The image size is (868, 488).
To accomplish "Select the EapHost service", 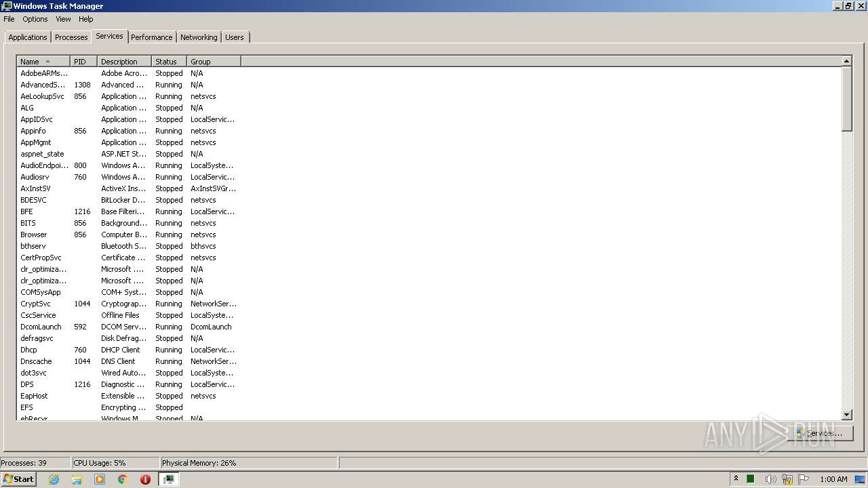I will [x=129, y=396].
